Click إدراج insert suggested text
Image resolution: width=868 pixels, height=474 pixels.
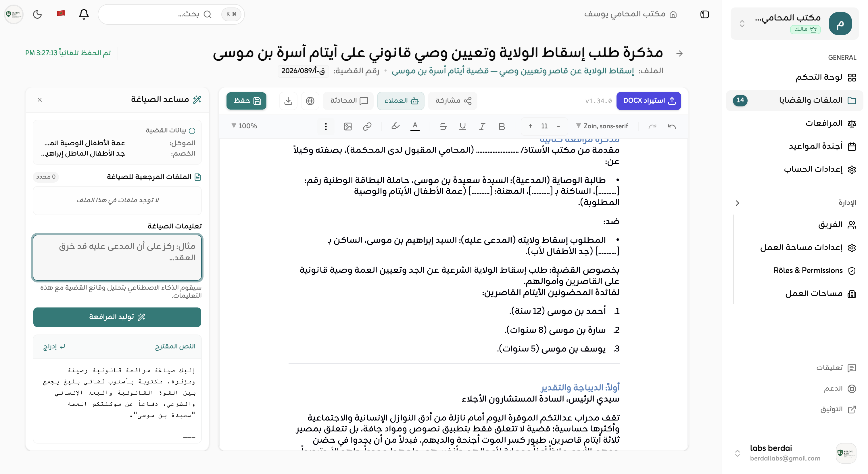point(54,347)
